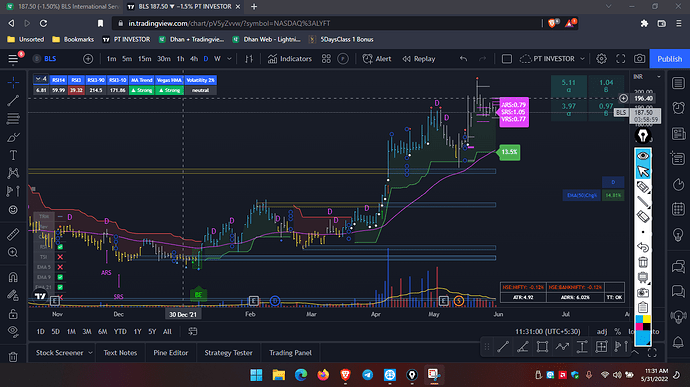Image resolution: width=690 pixels, height=387 pixels.
Task: Take a chart snapshot with camera icon
Action: [x=639, y=59]
